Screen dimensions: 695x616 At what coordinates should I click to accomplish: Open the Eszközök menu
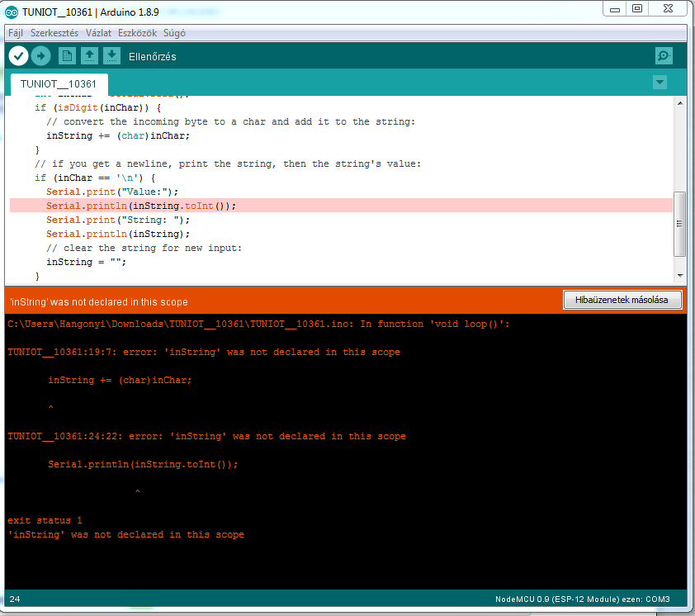click(137, 33)
